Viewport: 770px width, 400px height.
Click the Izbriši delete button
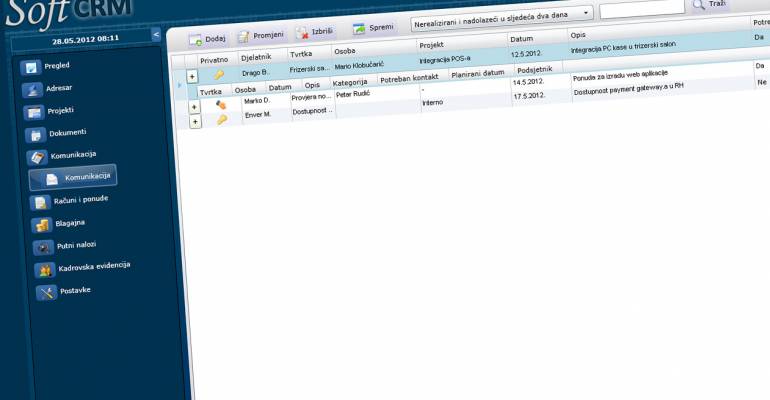click(x=315, y=32)
